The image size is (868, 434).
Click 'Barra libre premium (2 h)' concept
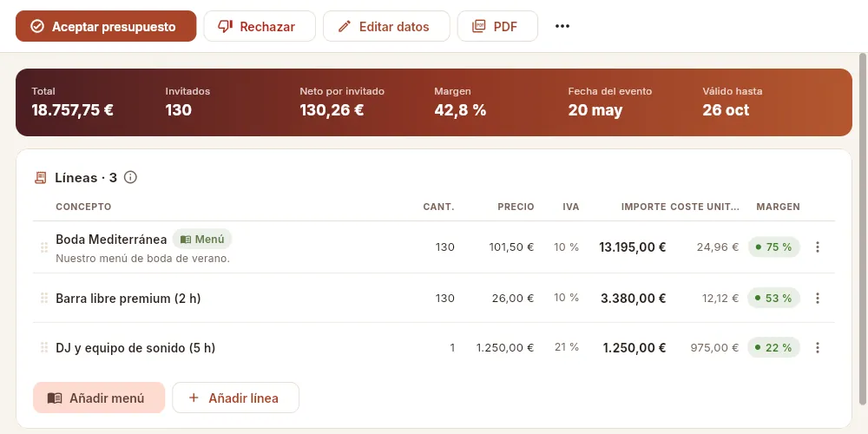coord(128,299)
